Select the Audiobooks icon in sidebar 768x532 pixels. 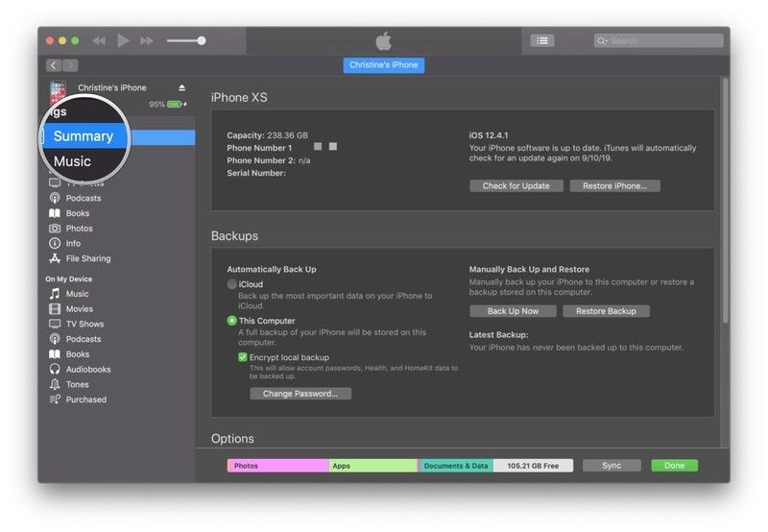[55, 369]
